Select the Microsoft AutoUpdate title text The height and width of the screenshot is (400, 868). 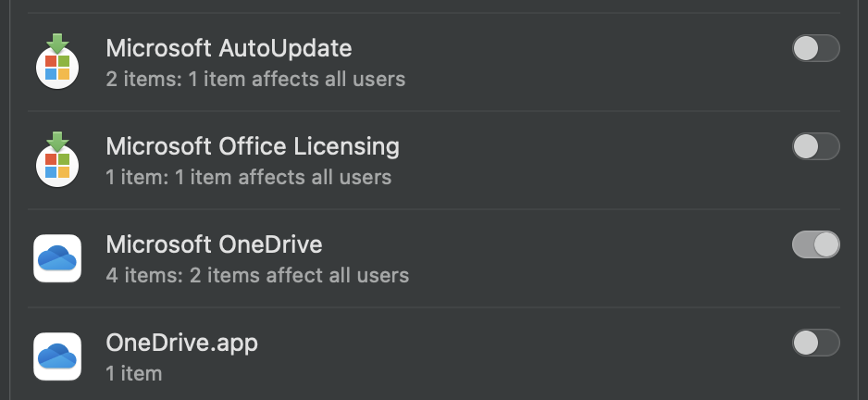point(229,48)
